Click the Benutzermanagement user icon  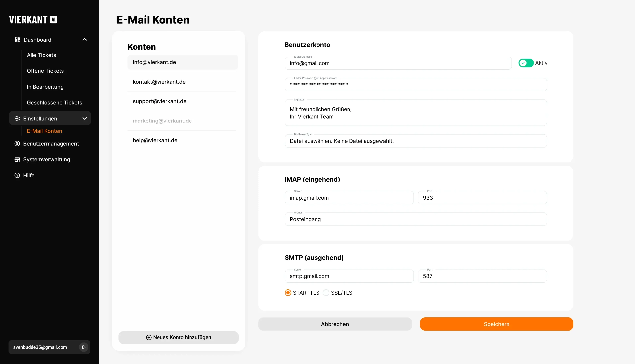pyautogui.click(x=17, y=144)
